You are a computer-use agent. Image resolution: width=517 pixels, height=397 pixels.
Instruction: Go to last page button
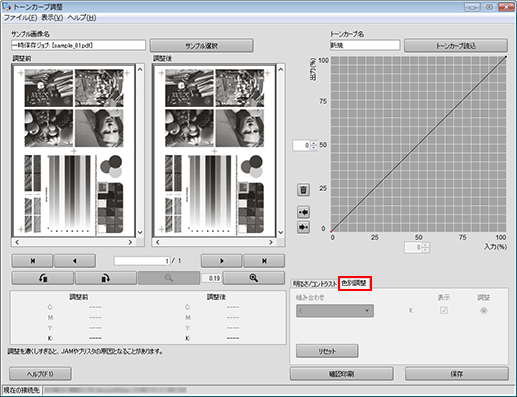click(264, 261)
